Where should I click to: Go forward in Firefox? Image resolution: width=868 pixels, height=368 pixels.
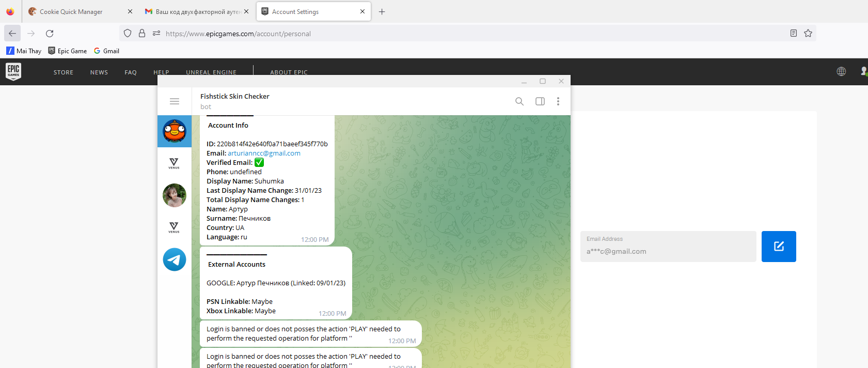pos(31,33)
